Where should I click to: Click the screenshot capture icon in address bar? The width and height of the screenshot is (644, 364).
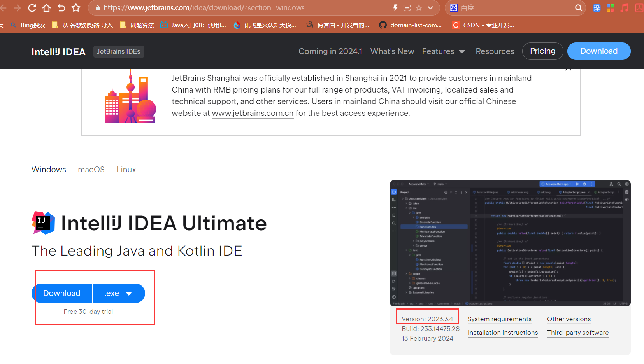407,8
